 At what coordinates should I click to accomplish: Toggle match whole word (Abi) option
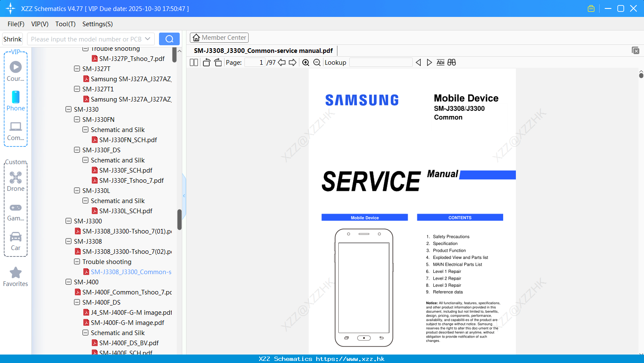[x=440, y=63]
